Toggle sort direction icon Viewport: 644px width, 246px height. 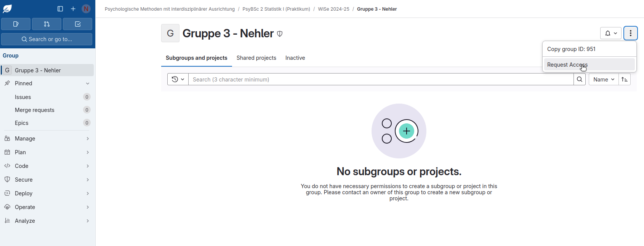(x=624, y=79)
